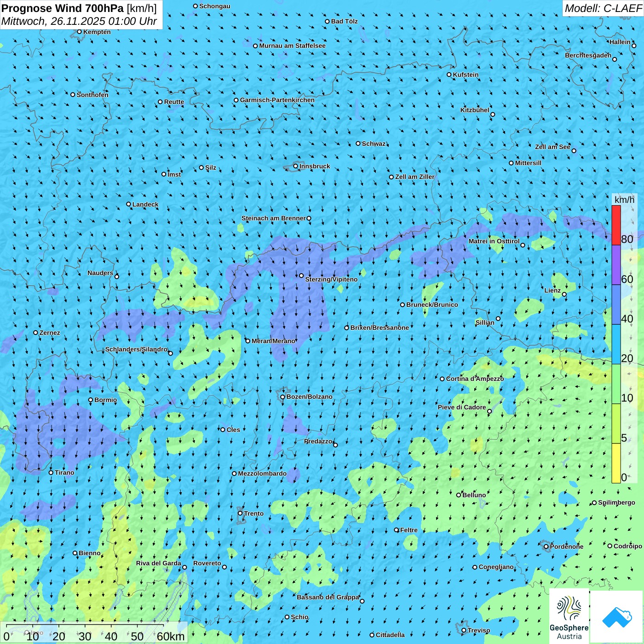Screen dimensions: 644x644
Task: Click the 'Zell am Ziller' label
Action: point(414,177)
